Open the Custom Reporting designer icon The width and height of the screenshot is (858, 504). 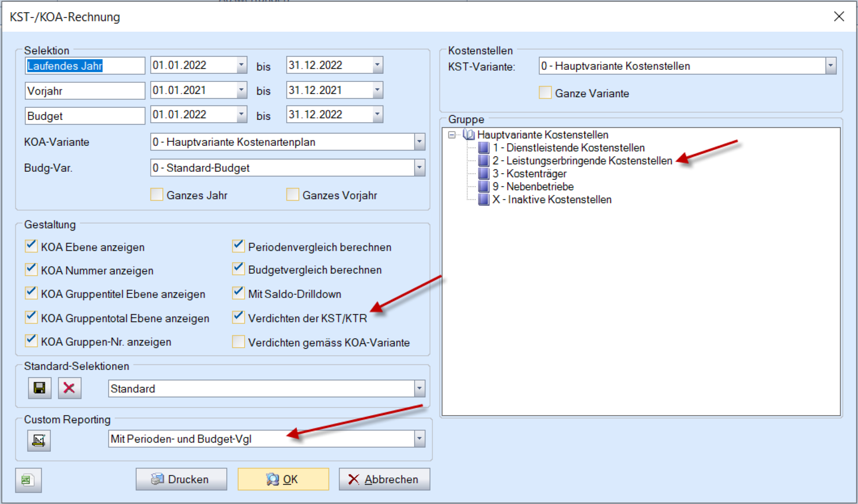click(39, 441)
